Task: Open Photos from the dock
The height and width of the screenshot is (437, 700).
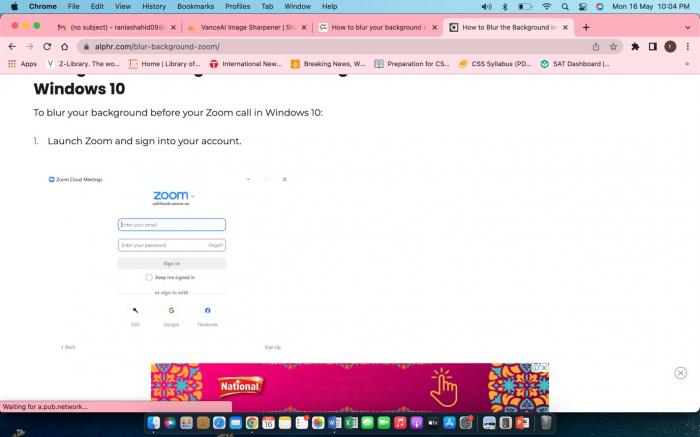Action: click(x=318, y=422)
